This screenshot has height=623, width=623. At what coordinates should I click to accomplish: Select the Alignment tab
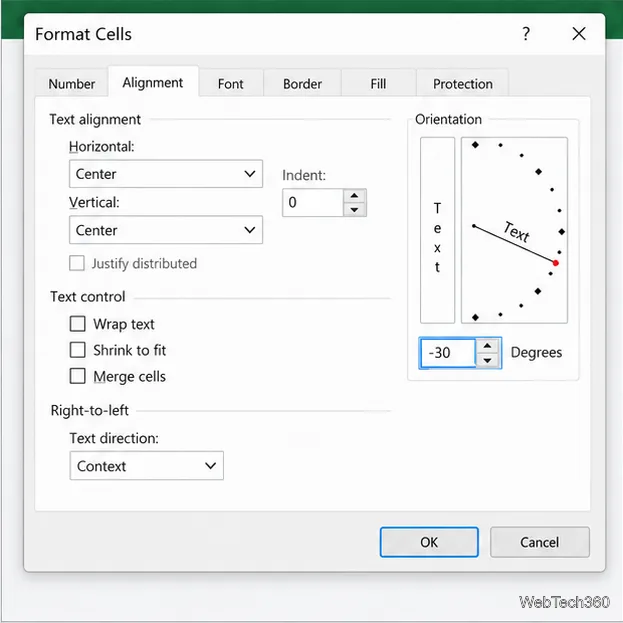(x=153, y=83)
